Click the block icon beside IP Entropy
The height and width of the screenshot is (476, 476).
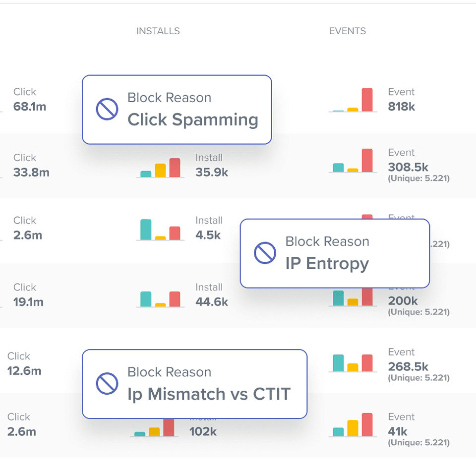265,253
